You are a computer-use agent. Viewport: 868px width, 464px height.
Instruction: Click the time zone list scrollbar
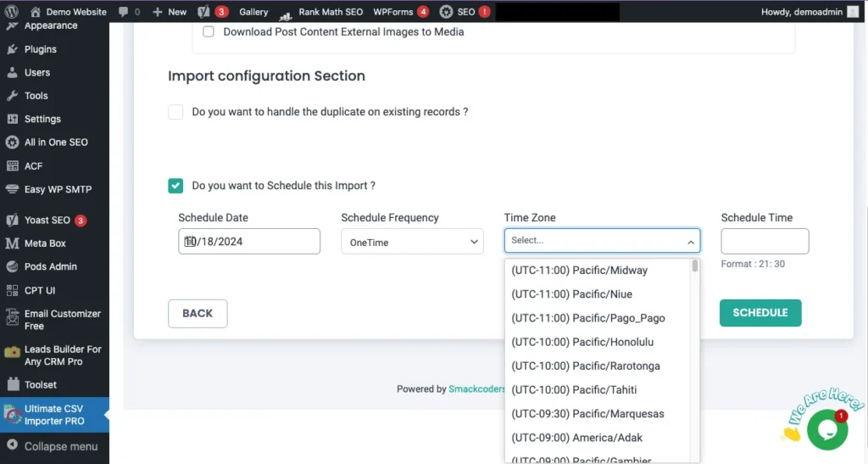point(695,266)
